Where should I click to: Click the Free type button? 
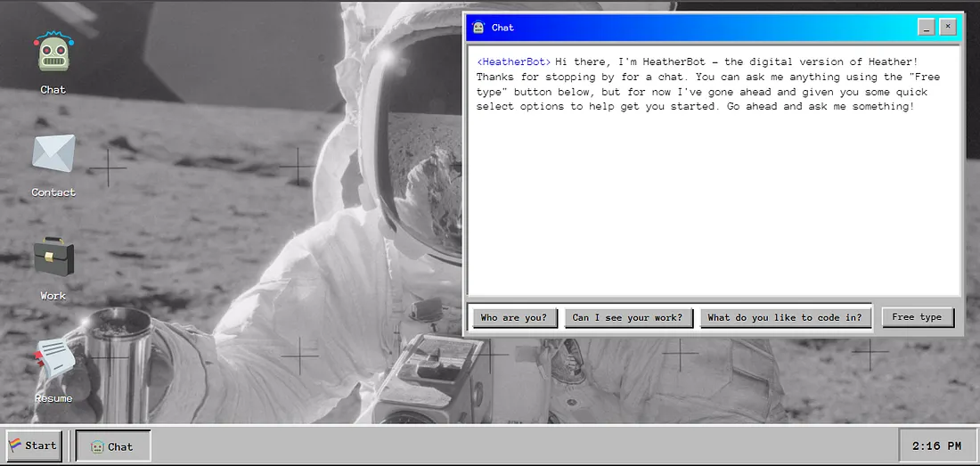(917, 316)
